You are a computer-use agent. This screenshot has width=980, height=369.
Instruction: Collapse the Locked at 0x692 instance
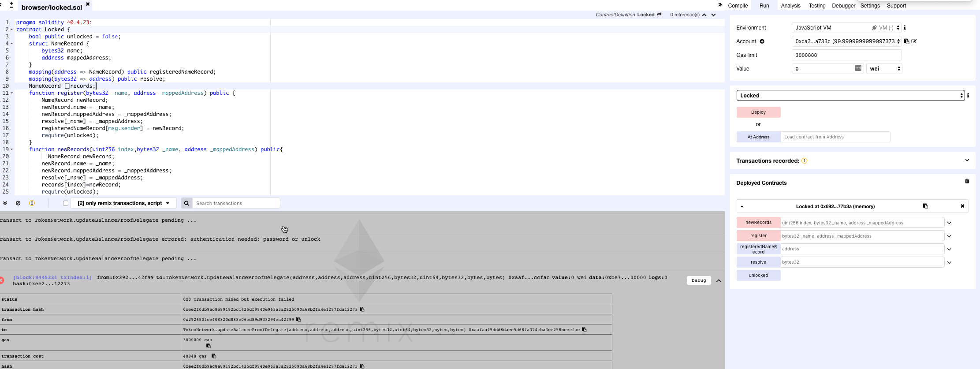[x=742, y=206]
